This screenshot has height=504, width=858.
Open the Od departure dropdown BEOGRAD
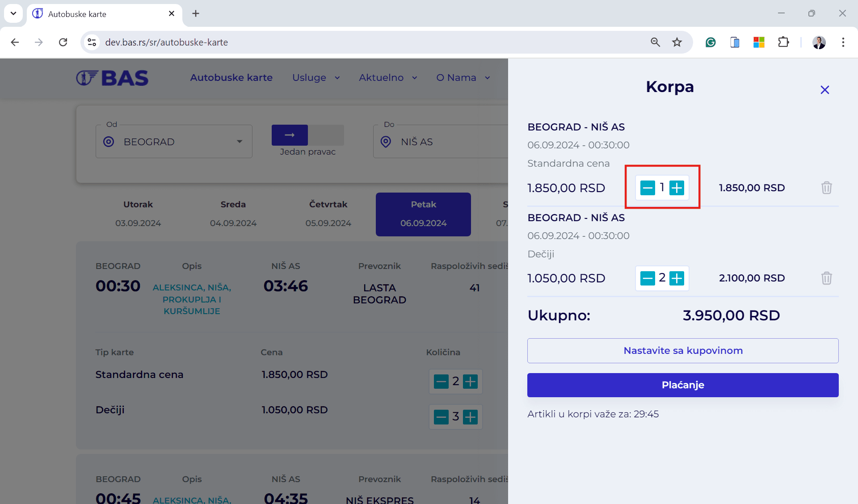coord(174,142)
